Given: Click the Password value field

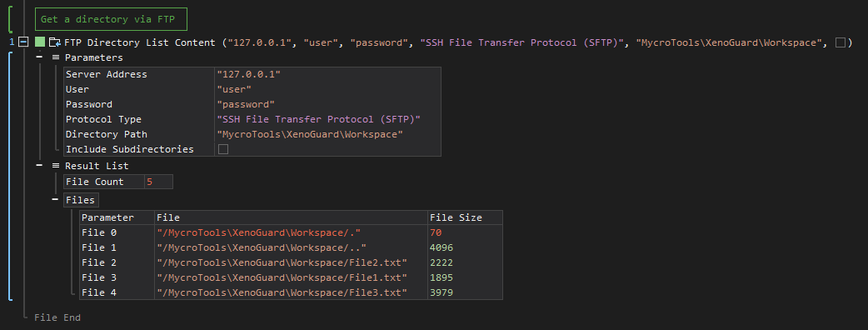Looking at the screenshot, I should 327,104.
